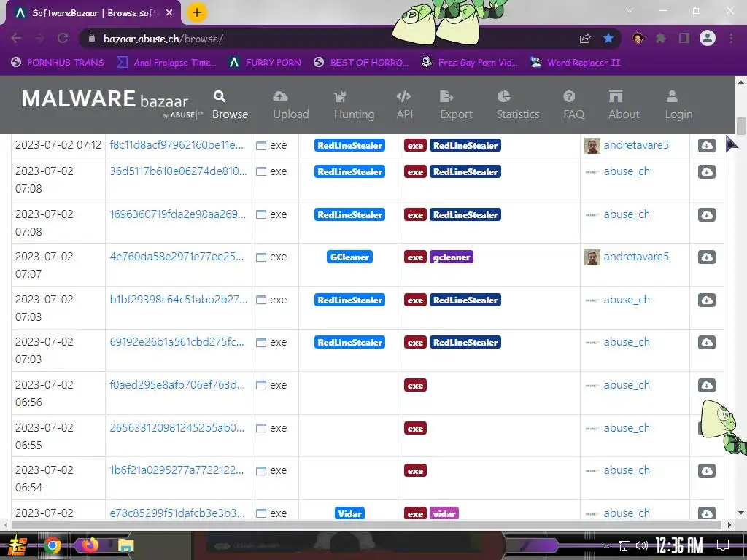Click Vidar signature badge

(x=349, y=513)
